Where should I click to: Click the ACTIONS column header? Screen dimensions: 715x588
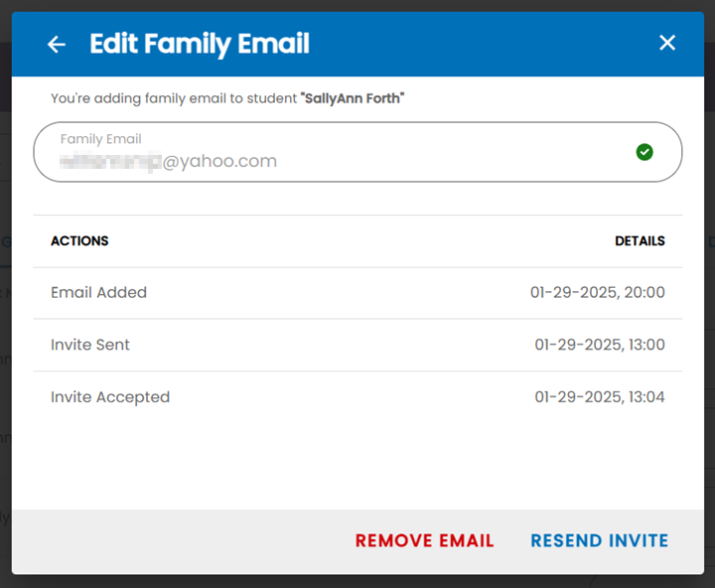click(x=79, y=240)
